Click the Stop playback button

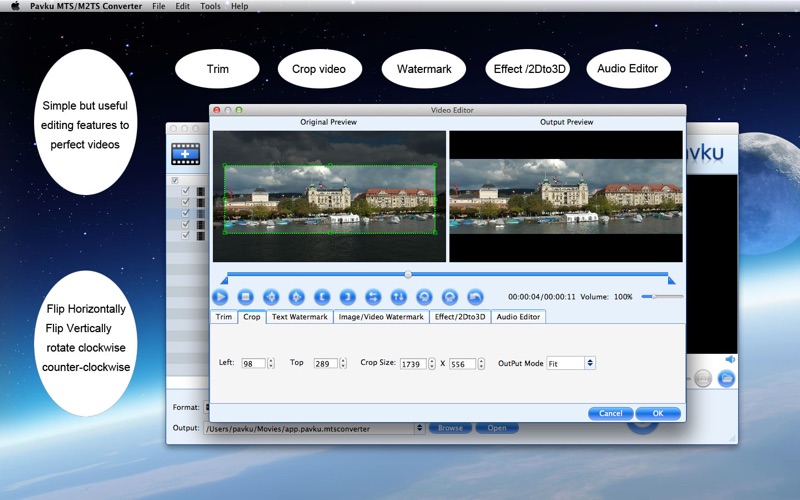click(x=245, y=297)
